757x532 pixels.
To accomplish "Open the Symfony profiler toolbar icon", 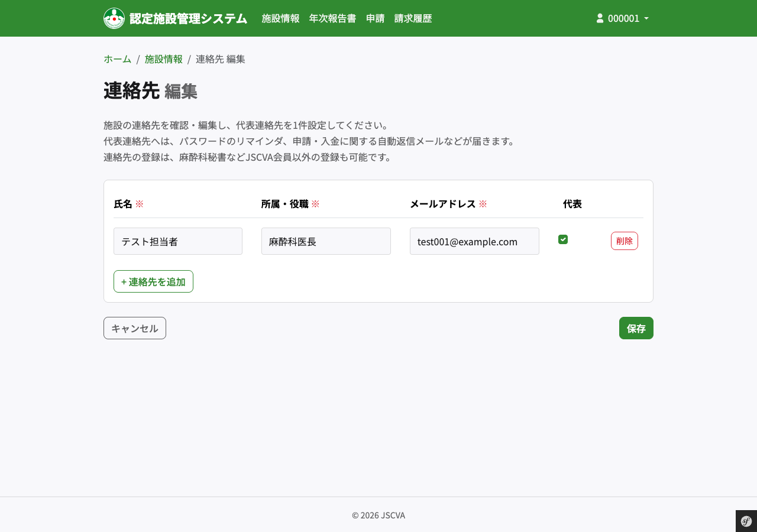I will [x=746, y=521].
